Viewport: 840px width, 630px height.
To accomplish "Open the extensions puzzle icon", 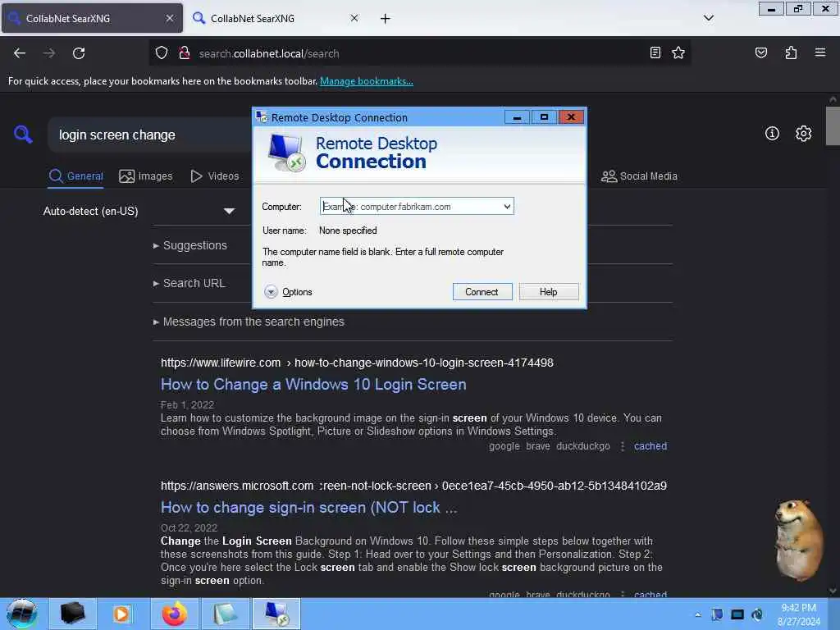I will point(791,52).
